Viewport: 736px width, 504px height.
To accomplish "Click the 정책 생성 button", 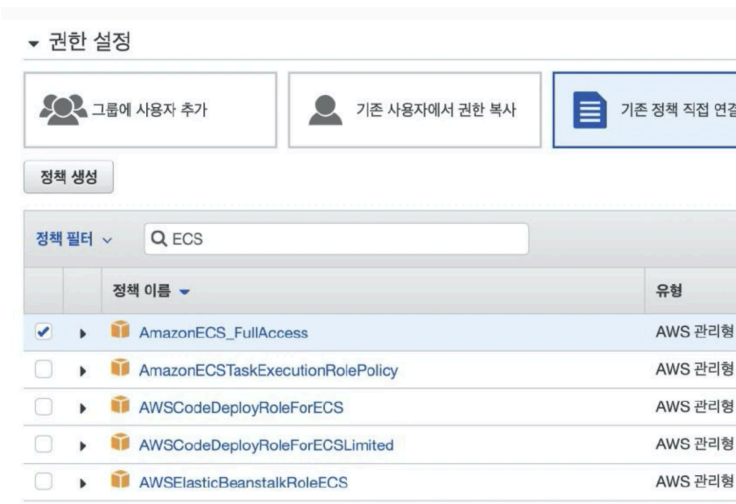I will (x=69, y=177).
